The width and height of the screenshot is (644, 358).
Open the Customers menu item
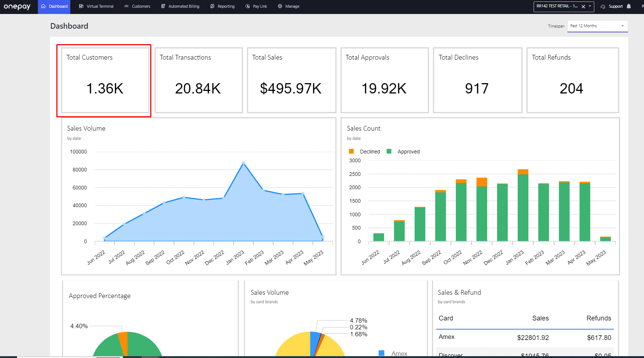[141, 6]
